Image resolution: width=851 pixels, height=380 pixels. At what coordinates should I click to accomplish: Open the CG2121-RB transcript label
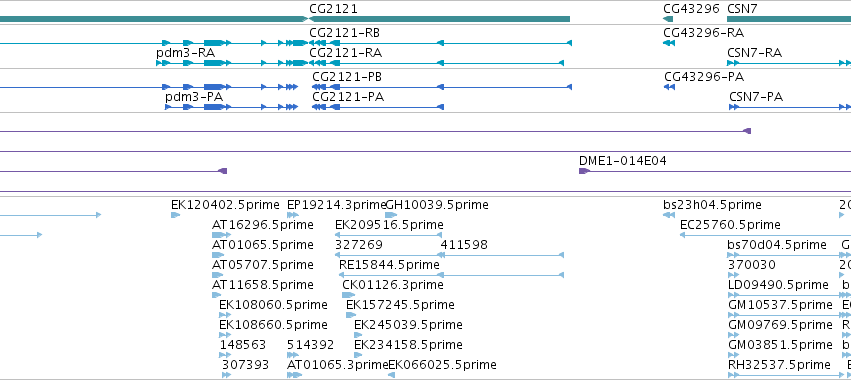coord(345,33)
